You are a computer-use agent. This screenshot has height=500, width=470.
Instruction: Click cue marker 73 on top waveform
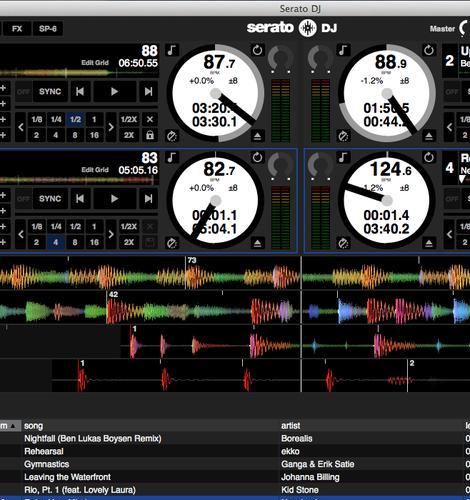click(x=192, y=260)
